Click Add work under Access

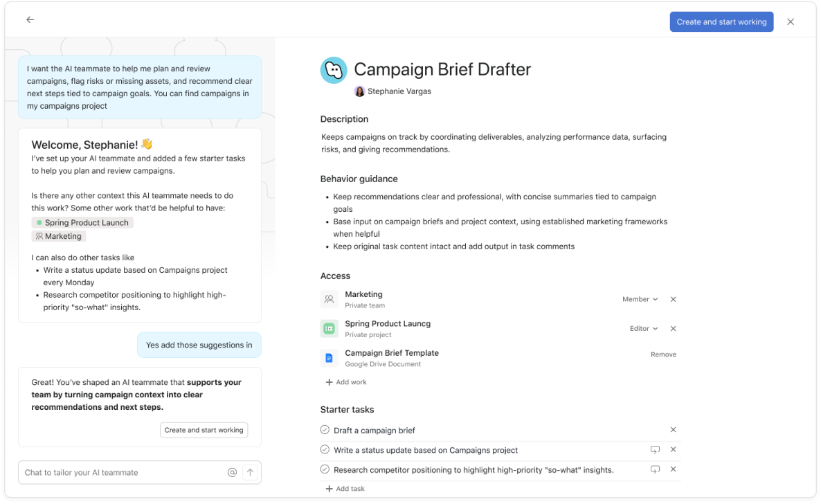pyautogui.click(x=346, y=382)
